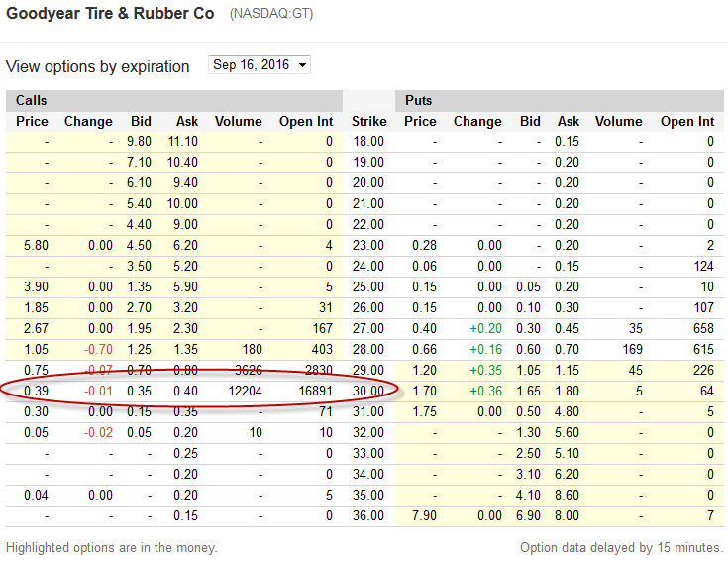Select the strike value 23.00
Viewport: 728px width, 564px height.
368,245
